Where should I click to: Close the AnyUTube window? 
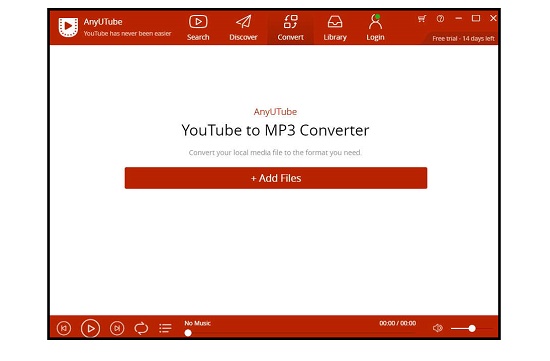(x=493, y=18)
